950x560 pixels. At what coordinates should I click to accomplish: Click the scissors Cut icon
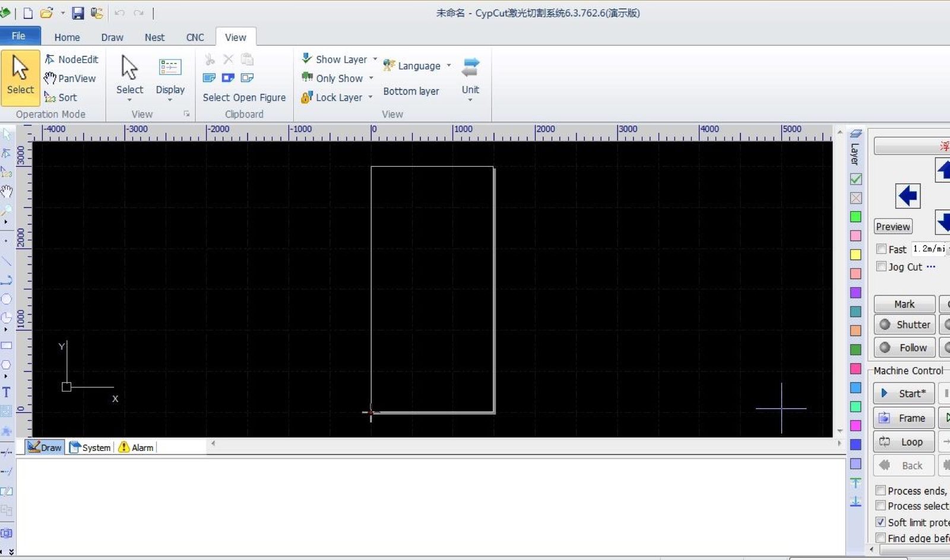[210, 59]
